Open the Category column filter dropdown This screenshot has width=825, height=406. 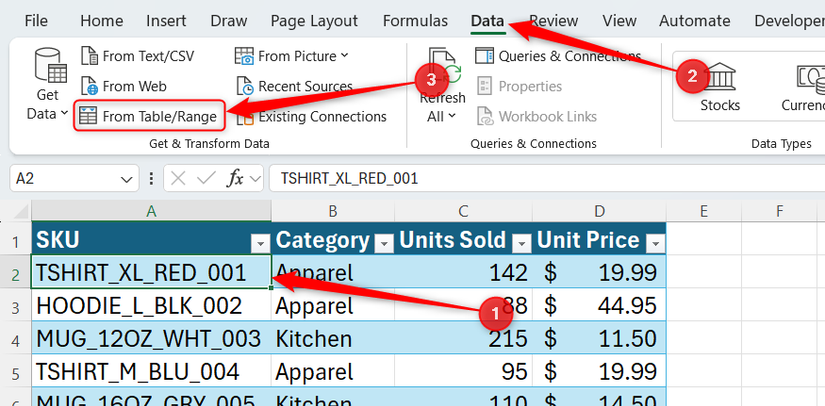(384, 243)
